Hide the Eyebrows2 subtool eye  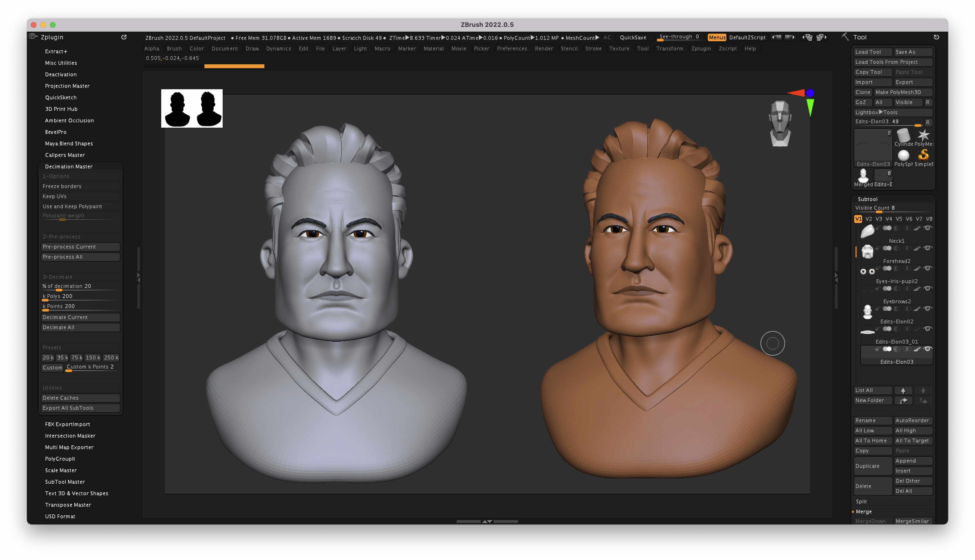tap(927, 288)
